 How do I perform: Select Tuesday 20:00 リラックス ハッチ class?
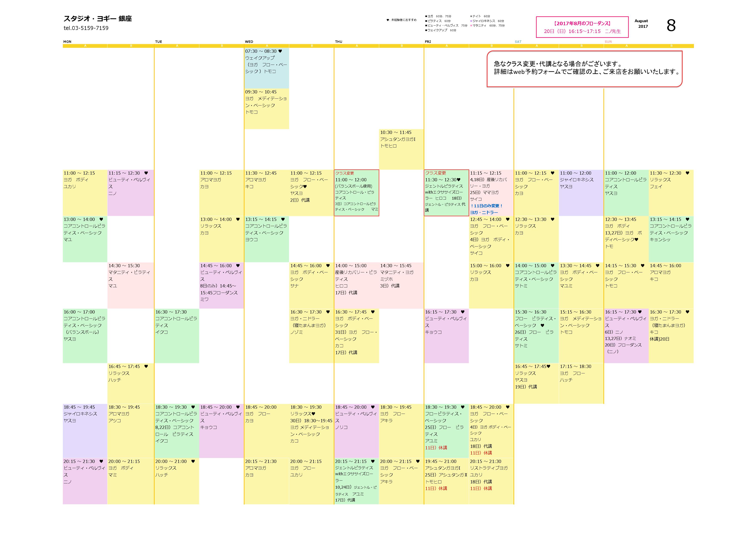pos(177,481)
